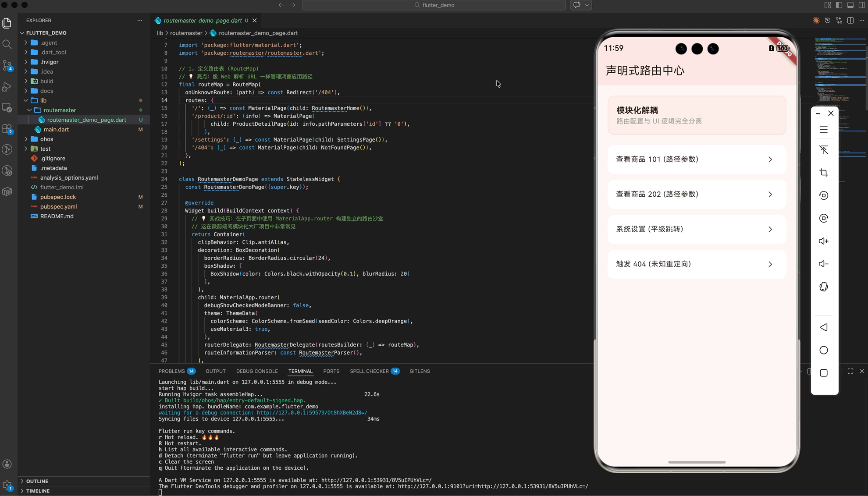Switch to the PROBLEMS tab

click(172, 371)
